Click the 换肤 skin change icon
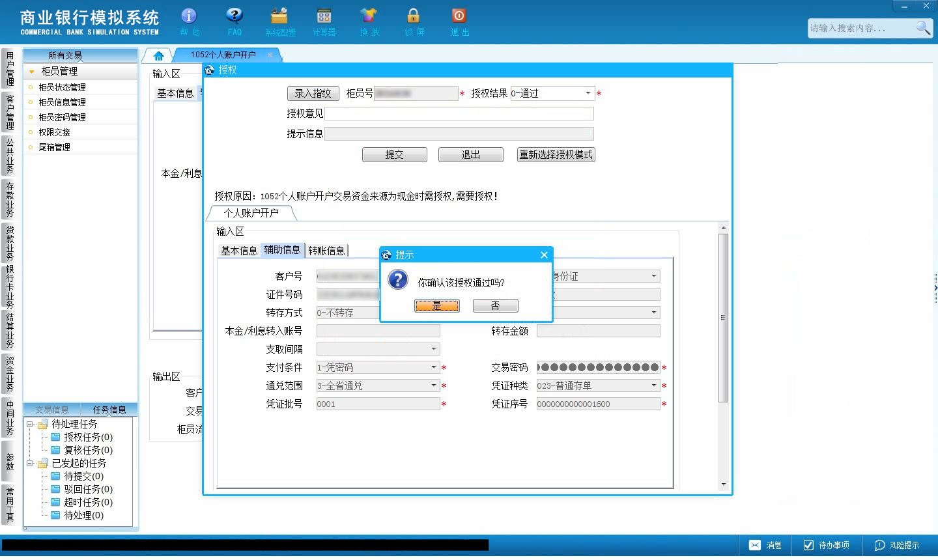The width and height of the screenshot is (938, 560). pos(369,21)
